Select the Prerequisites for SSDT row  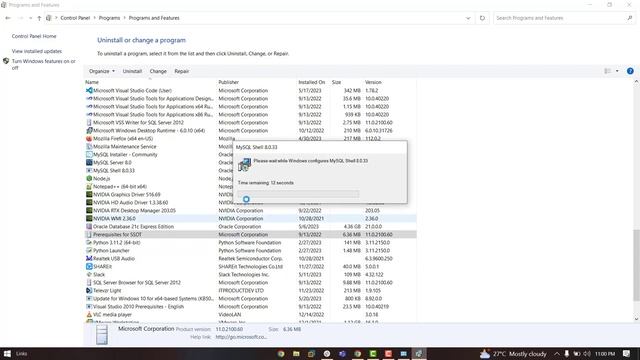pos(251,235)
